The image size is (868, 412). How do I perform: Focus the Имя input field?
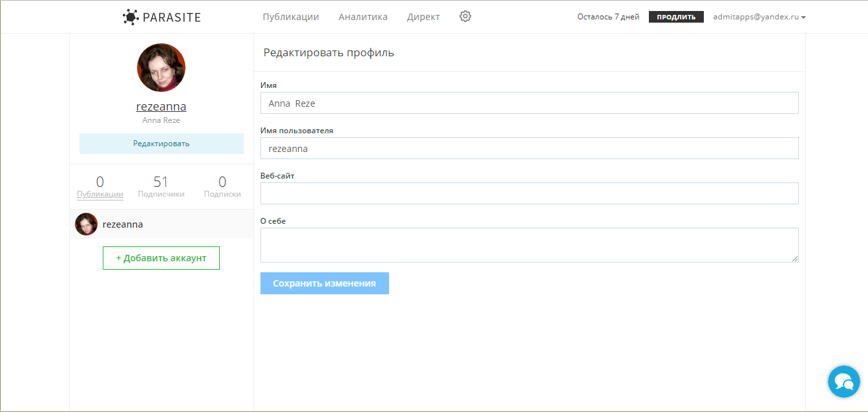[x=529, y=103]
